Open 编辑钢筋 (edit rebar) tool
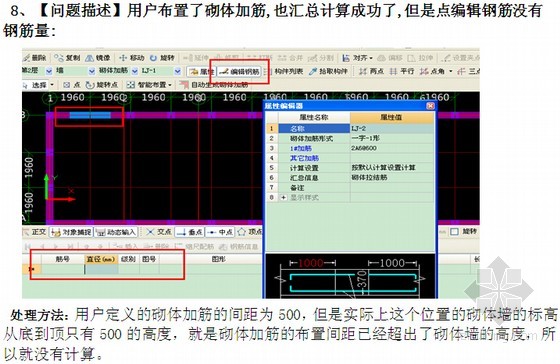Viewport: 560px width, 364px height. point(239,71)
